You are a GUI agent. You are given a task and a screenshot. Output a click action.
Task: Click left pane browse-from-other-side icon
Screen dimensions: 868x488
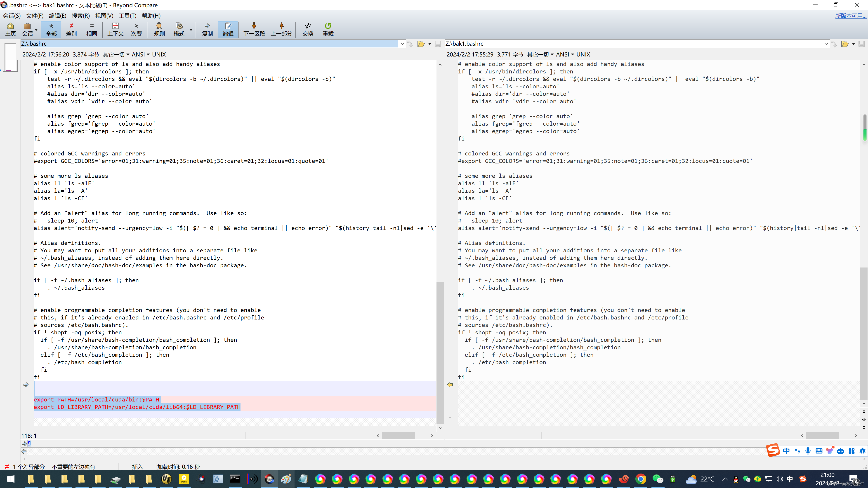click(x=410, y=44)
